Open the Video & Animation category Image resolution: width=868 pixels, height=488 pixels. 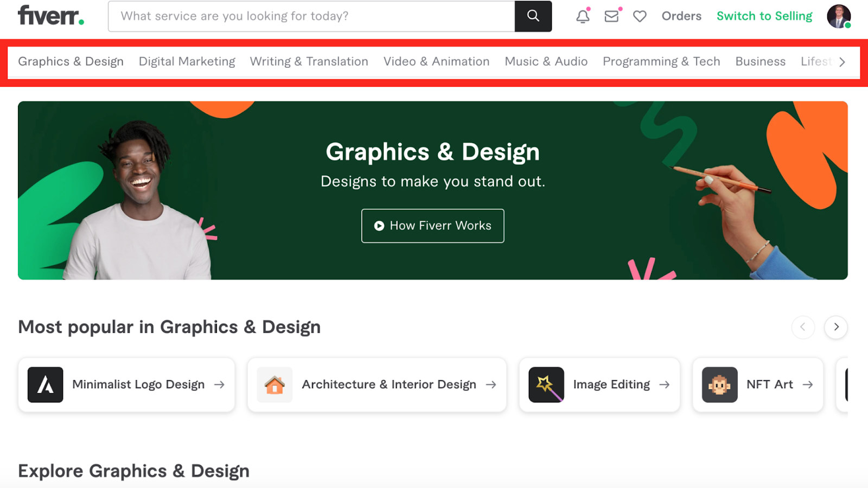(x=437, y=62)
